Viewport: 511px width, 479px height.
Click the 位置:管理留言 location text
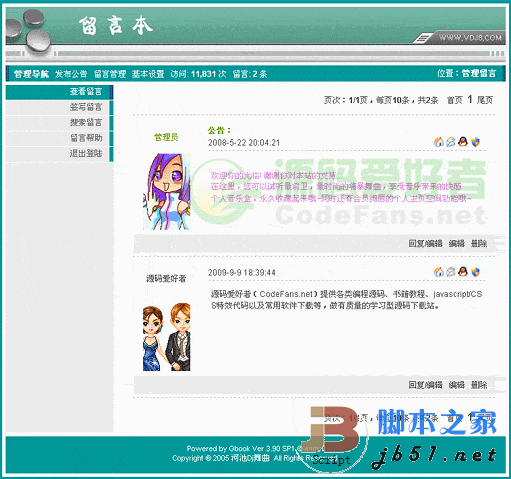466,73
